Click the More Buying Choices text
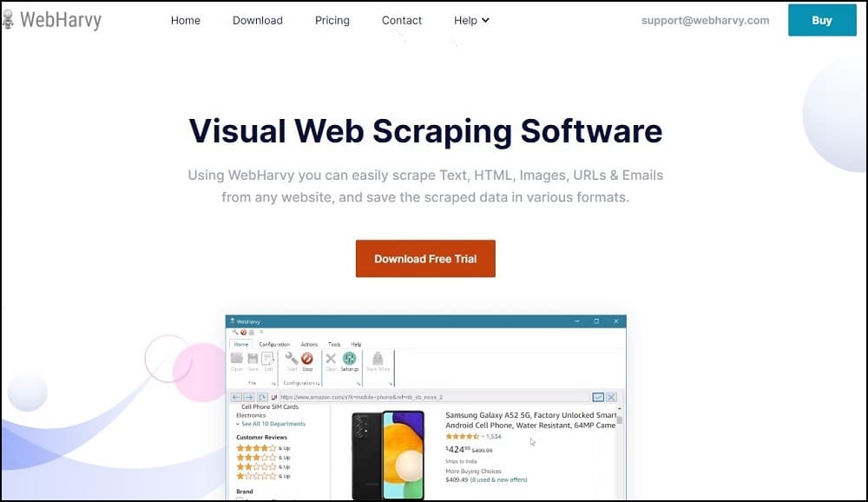This screenshot has width=868, height=502. click(x=473, y=472)
